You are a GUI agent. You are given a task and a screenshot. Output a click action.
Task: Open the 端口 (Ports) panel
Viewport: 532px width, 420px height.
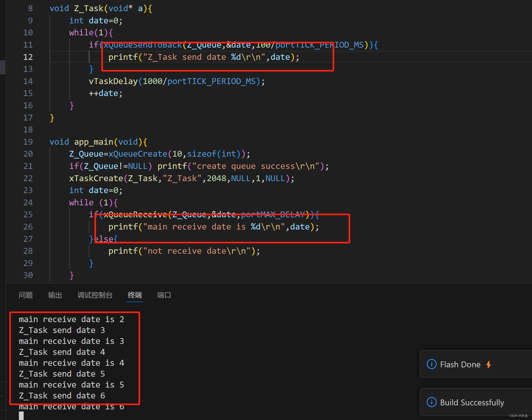pyautogui.click(x=164, y=295)
